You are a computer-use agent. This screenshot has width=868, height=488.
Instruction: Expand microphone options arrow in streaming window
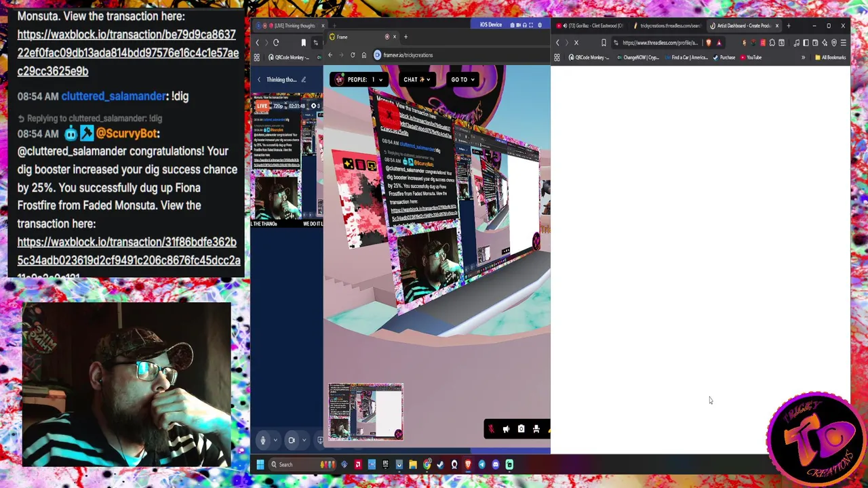(275, 440)
